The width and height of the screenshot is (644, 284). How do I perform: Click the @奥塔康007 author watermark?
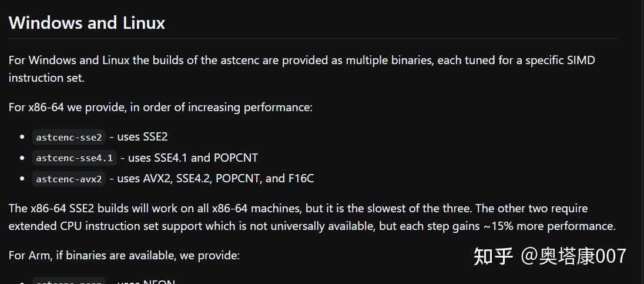574,256
